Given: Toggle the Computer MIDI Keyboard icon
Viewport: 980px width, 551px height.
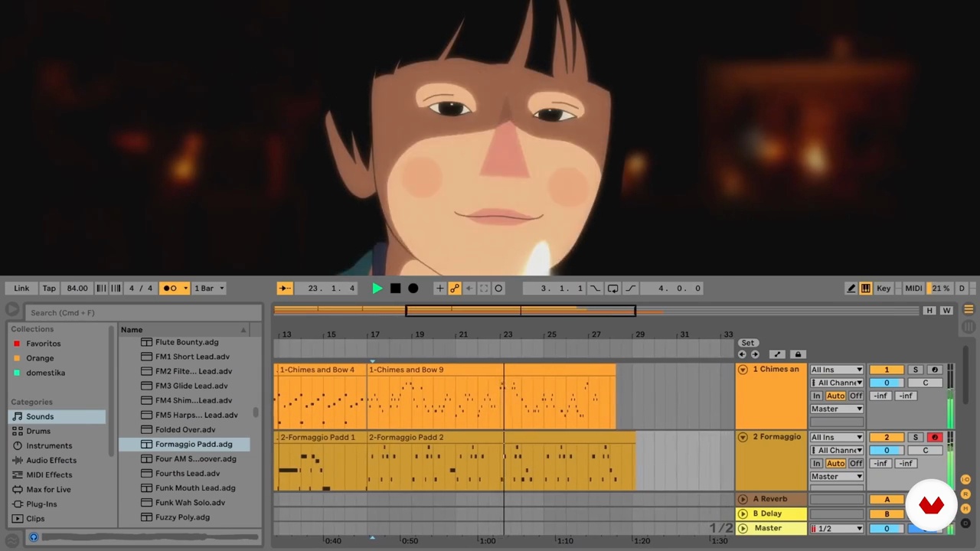Looking at the screenshot, I should click(x=865, y=289).
